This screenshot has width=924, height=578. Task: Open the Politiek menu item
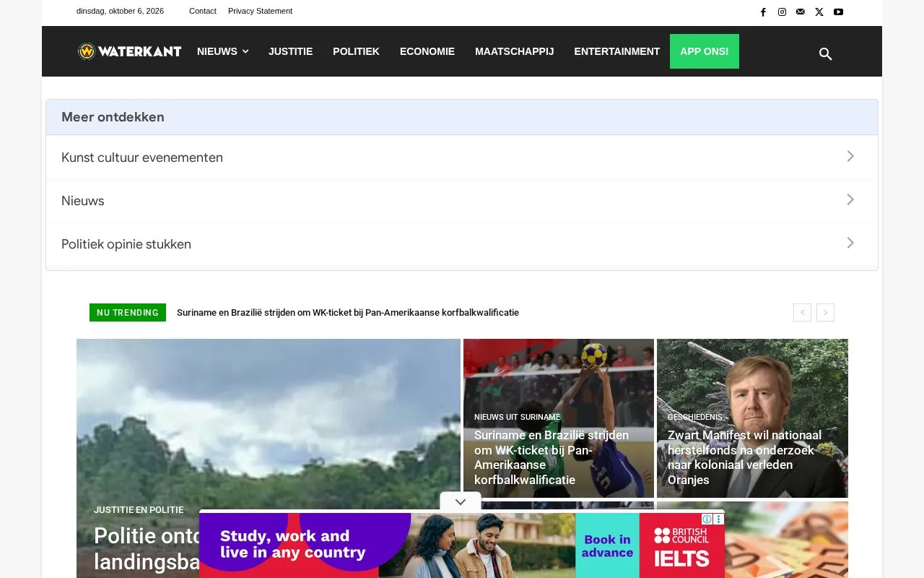click(x=356, y=51)
